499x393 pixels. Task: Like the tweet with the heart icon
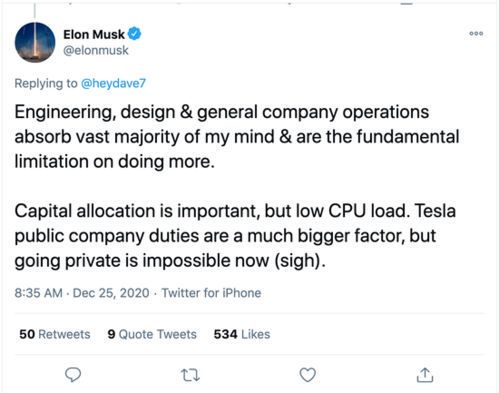(x=307, y=375)
